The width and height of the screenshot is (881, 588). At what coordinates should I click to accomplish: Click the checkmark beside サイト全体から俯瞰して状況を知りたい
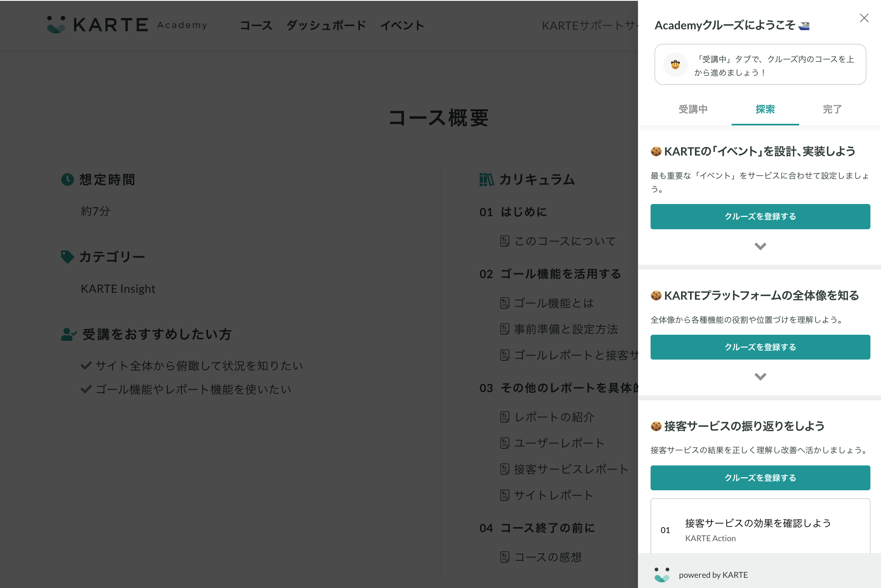(86, 365)
